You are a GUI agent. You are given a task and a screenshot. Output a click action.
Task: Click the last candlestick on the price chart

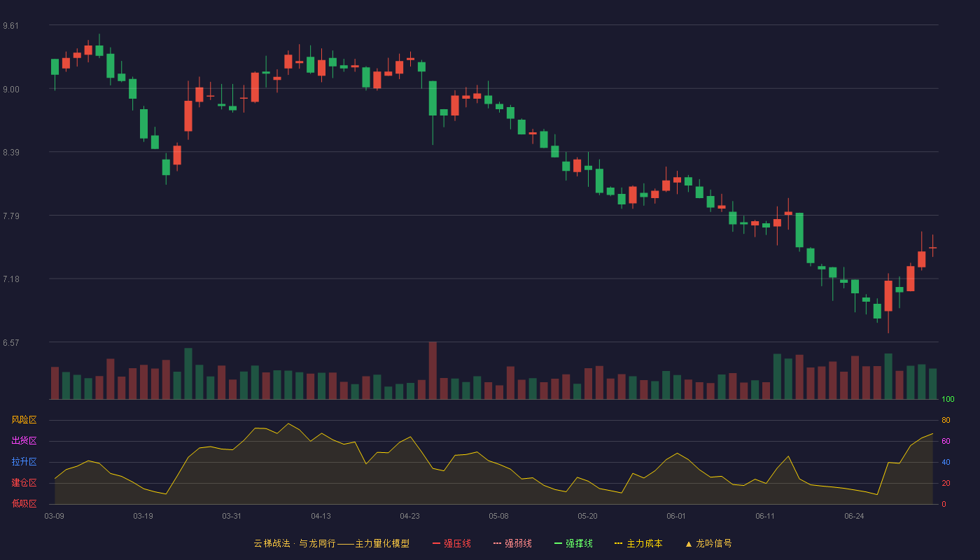932,247
